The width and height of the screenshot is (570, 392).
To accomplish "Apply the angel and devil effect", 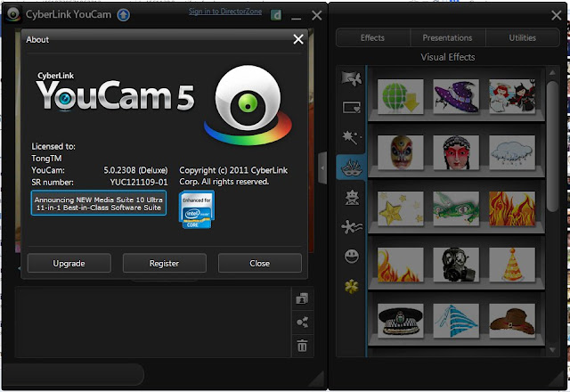I will coord(512,96).
